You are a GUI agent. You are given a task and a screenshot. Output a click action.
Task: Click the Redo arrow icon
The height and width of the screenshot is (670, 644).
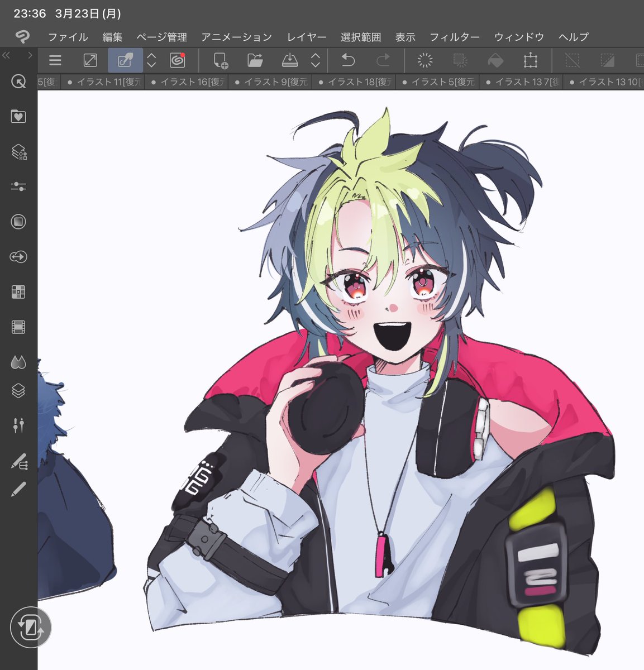tap(383, 60)
